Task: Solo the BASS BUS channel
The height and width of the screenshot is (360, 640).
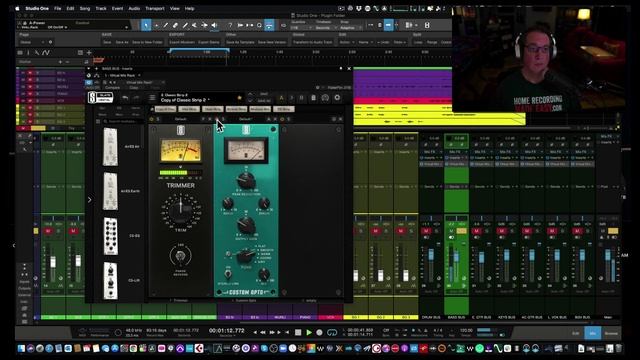Action: pyautogui.click(x=461, y=231)
